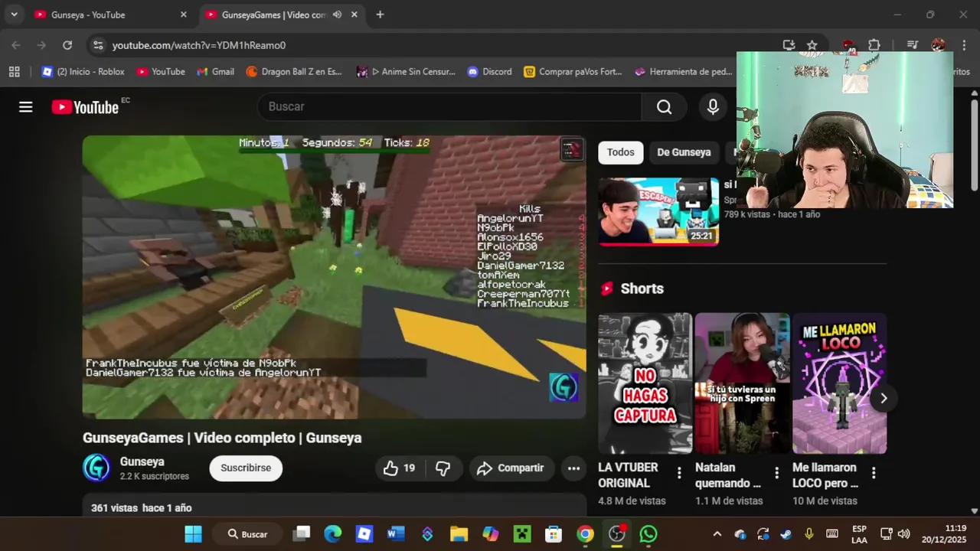Screen dimensions: 980x551
Task: Go back to previous page
Action: 17,45
